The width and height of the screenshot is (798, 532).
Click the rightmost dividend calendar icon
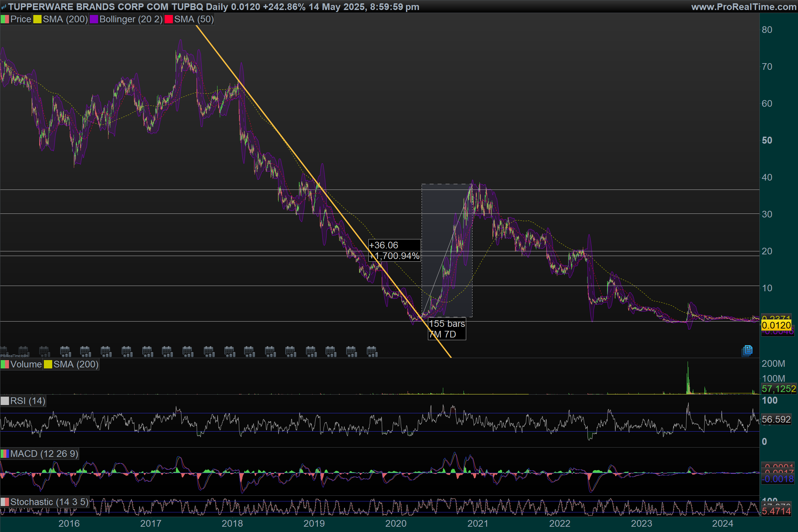click(x=372, y=351)
